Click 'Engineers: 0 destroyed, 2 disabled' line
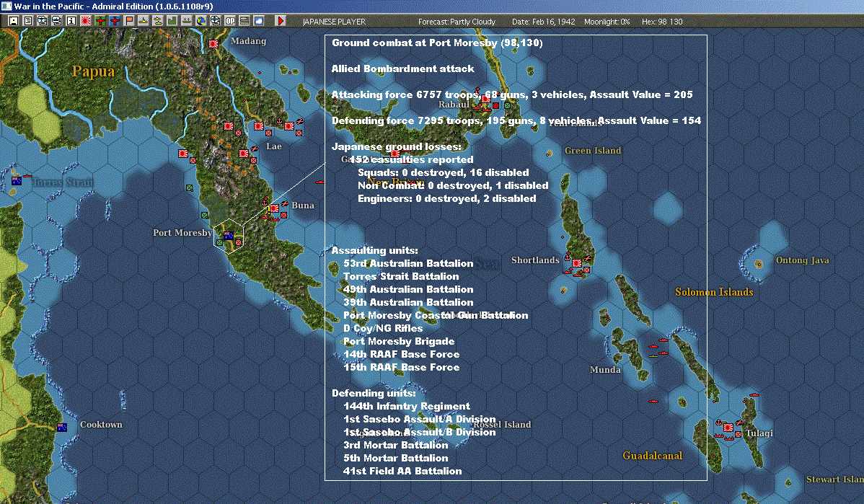Image resolution: width=864 pixels, height=504 pixels. tap(447, 199)
